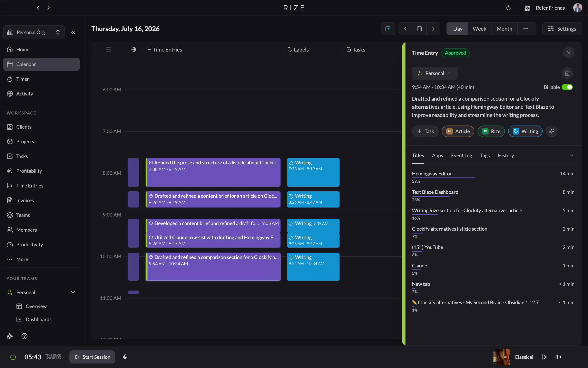Switch to Week view
Viewport: 588px width, 368px height.
point(479,29)
